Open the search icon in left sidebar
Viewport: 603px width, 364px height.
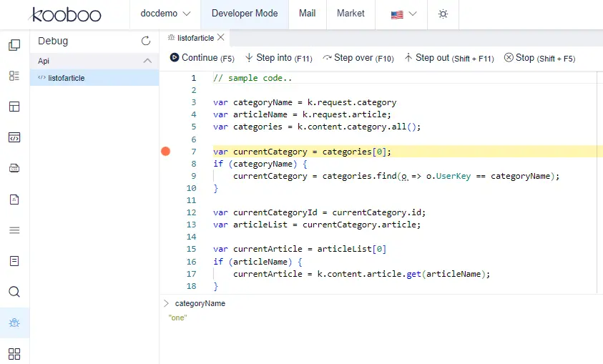tap(14, 292)
